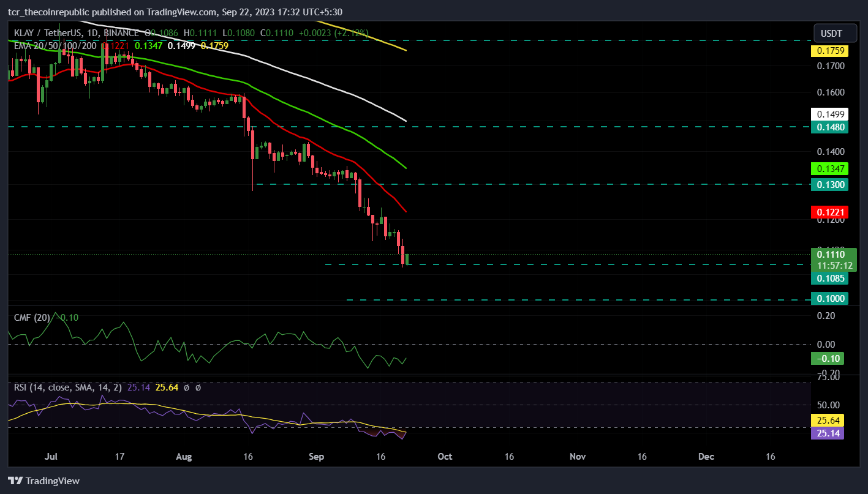
Task: Click the bright green 0.1347 price label
Action: click(829, 168)
